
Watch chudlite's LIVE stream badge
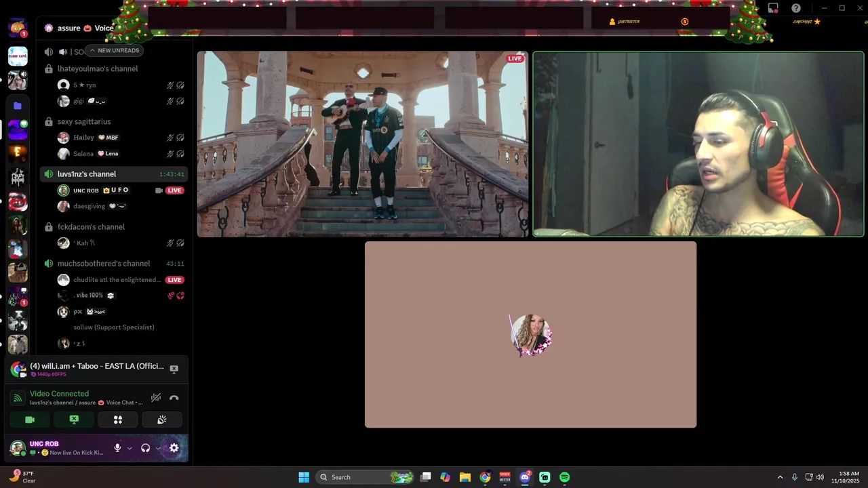click(x=175, y=280)
